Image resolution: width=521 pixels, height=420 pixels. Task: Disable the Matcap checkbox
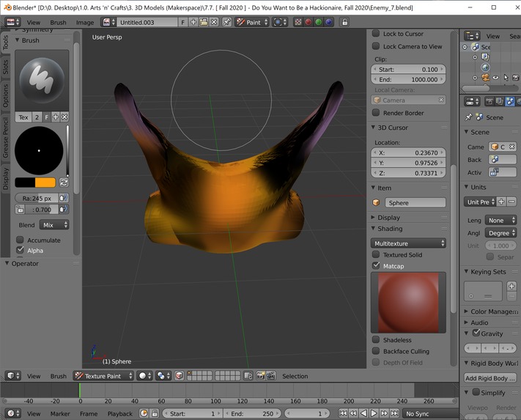point(376,266)
